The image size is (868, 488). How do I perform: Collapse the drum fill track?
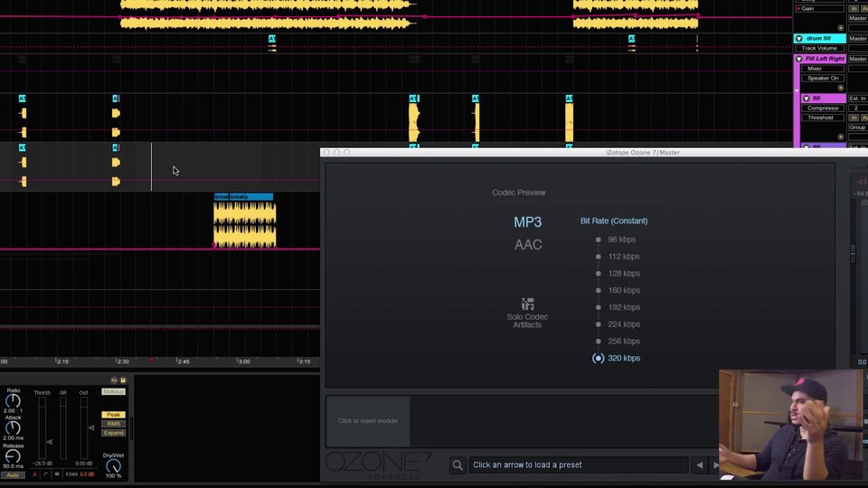(x=798, y=38)
